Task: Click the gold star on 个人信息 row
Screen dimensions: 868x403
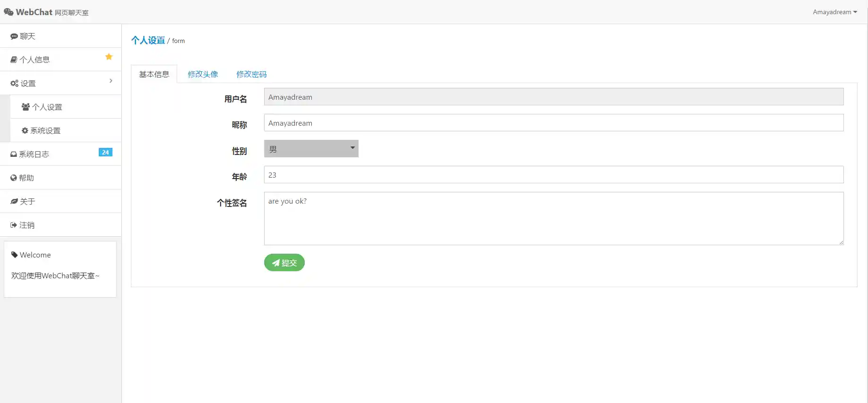Action: (109, 57)
